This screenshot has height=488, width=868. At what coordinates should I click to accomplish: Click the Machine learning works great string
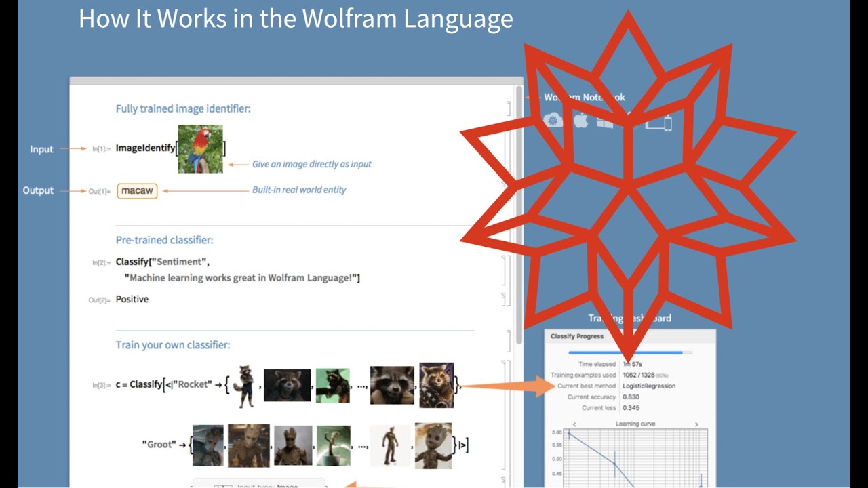pyautogui.click(x=242, y=278)
